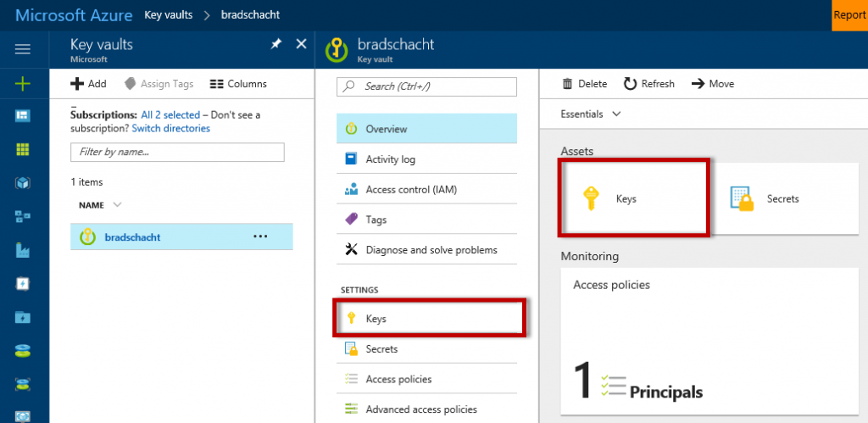Expand the Essentials section chevron
The image size is (868, 423).
tap(616, 114)
